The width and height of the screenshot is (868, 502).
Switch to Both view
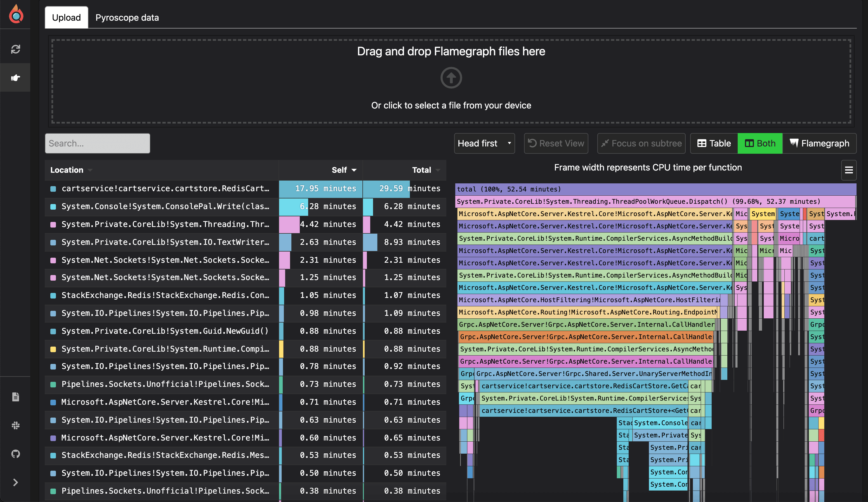point(760,143)
